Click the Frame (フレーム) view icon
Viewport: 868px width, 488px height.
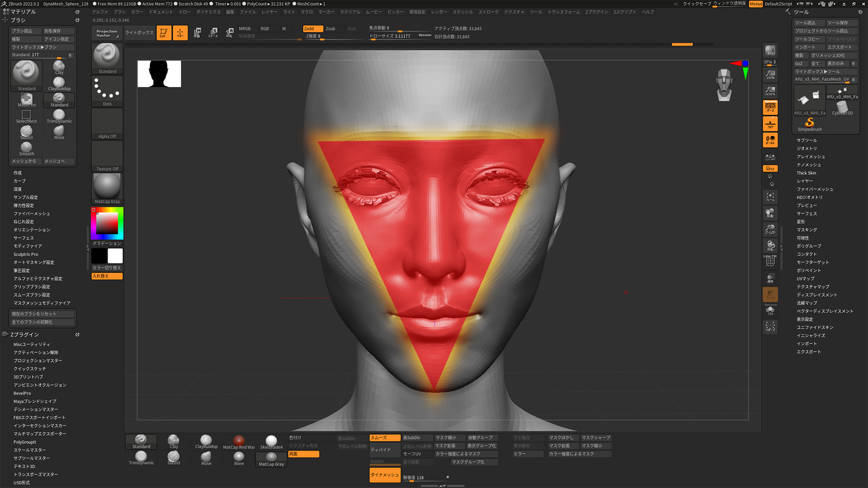point(770,197)
